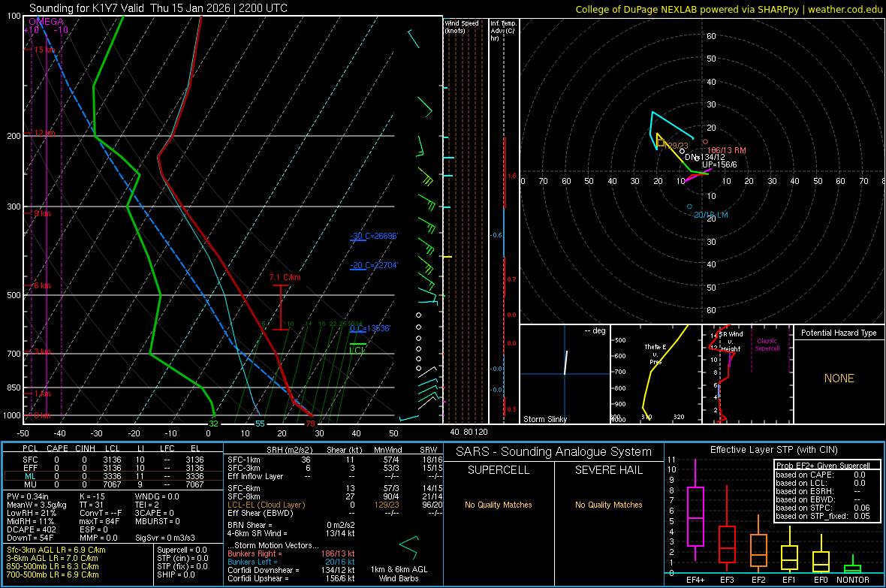Click the 'UP=156/6' Corfidi label
The width and height of the screenshot is (886, 588).
(719, 164)
